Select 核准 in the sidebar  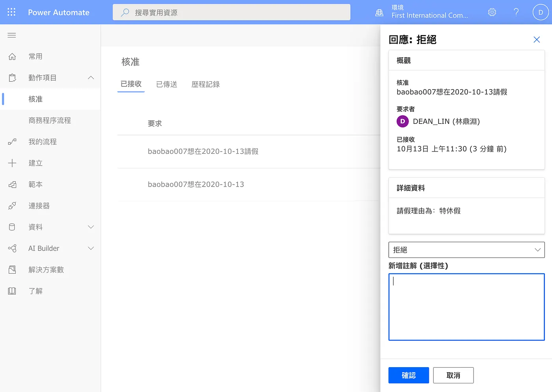50,99
